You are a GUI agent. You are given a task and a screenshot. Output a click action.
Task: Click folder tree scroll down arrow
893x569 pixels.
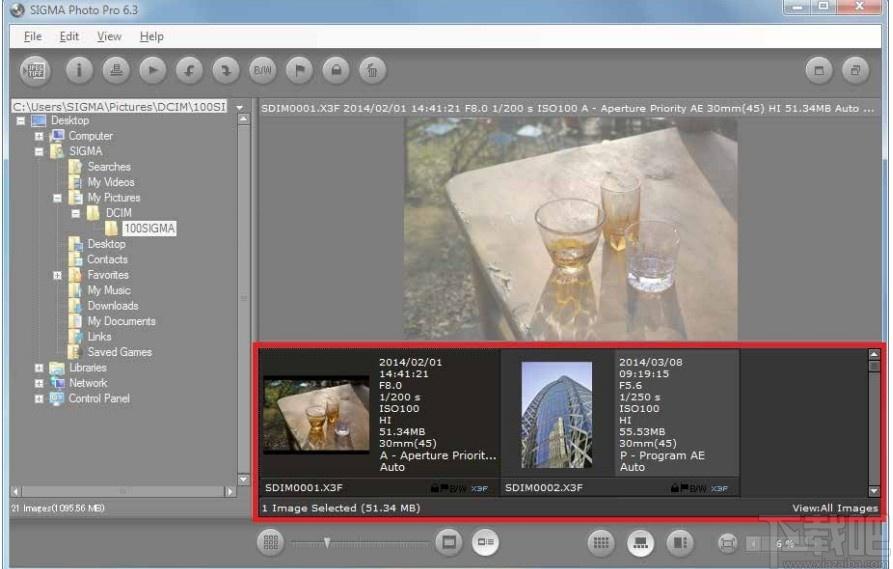pos(243,480)
